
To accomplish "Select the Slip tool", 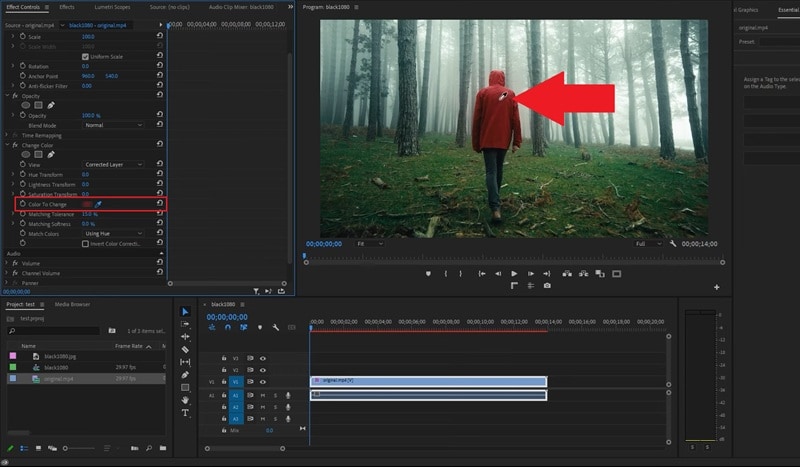I will click(x=185, y=362).
